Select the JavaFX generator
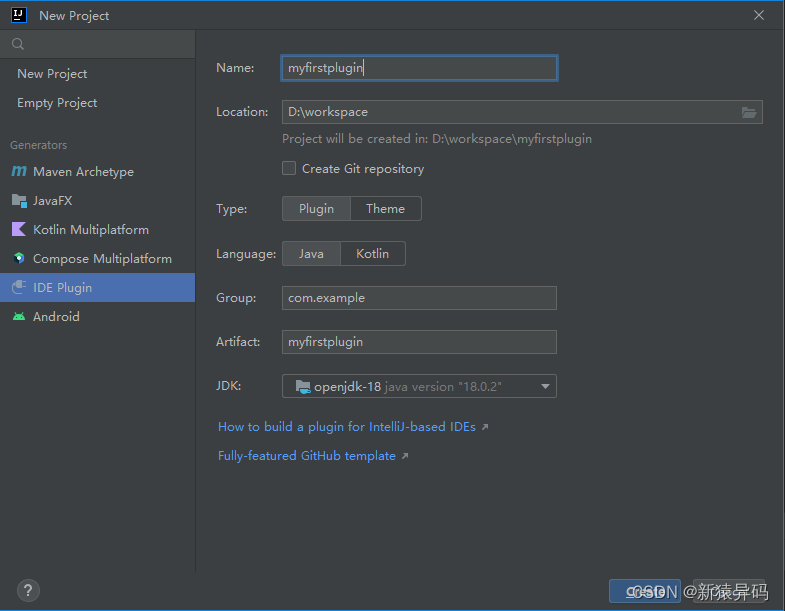 point(98,200)
